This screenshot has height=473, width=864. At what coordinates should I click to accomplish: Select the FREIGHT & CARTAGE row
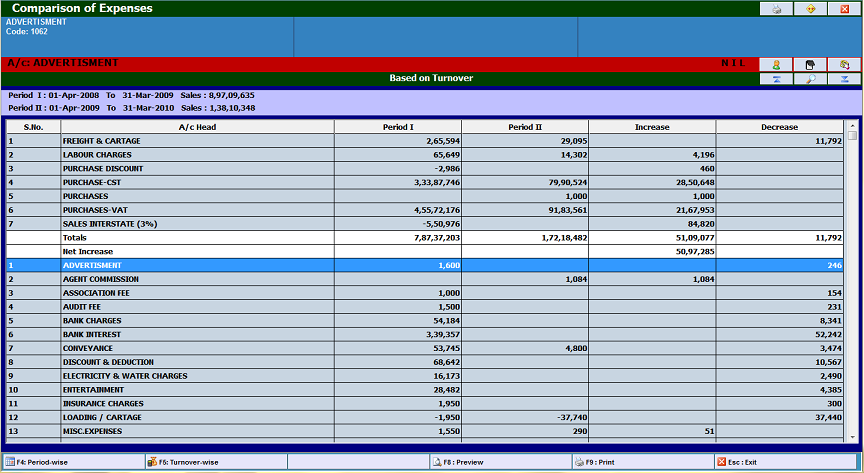(425, 141)
